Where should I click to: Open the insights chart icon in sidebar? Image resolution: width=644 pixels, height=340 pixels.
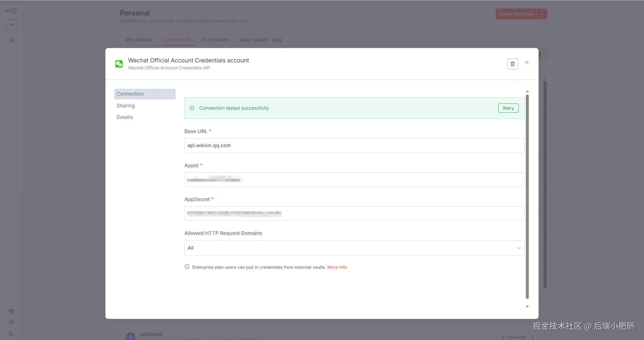tap(11, 333)
